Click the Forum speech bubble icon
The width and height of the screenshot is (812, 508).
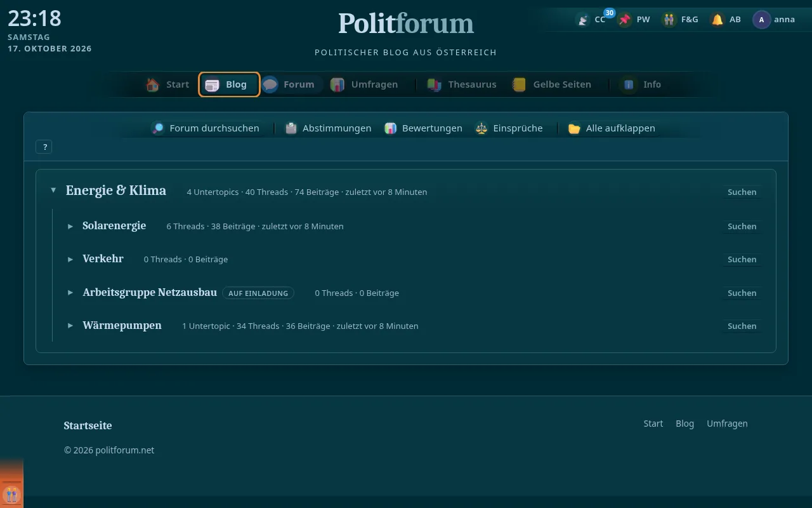[270, 84]
